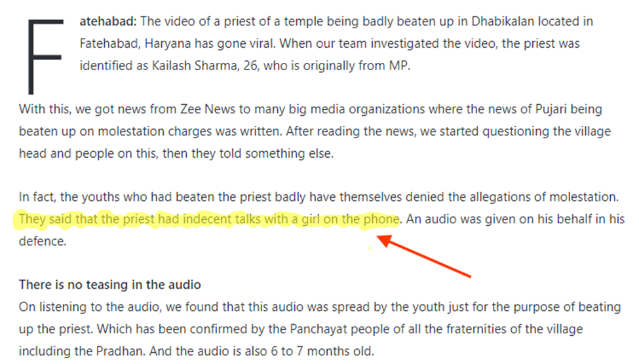Click the place name "Dhabikalan"
The image size is (639, 364).
(503, 21)
